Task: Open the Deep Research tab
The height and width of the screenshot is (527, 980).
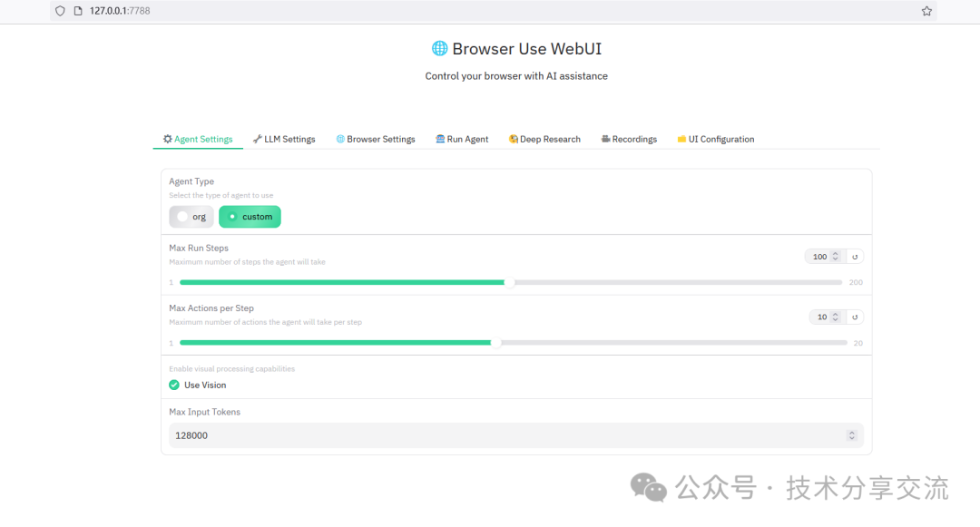Action: pyautogui.click(x=544, y=140)
